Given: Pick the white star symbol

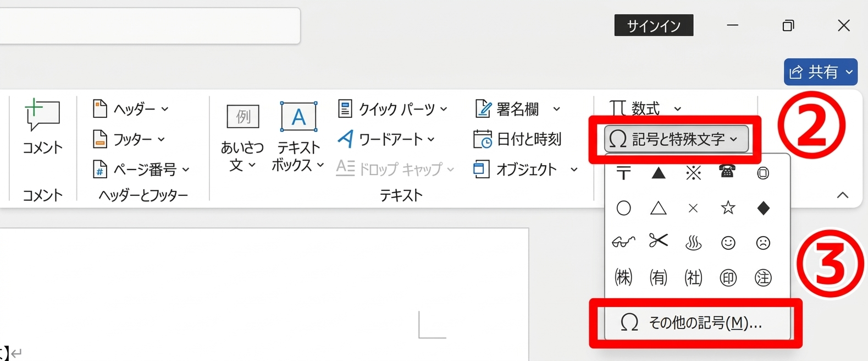Looking at the screenshot, I should pyautogui.click(x=728, y=208).
